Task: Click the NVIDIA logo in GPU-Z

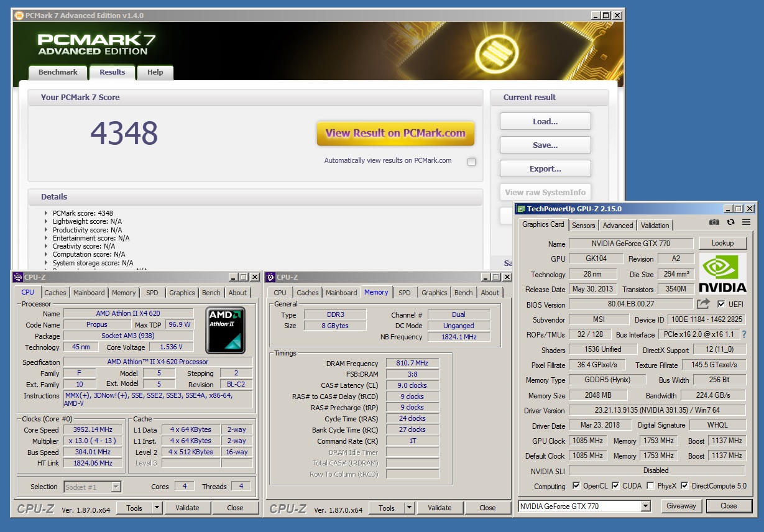Action: coord(722,273)
